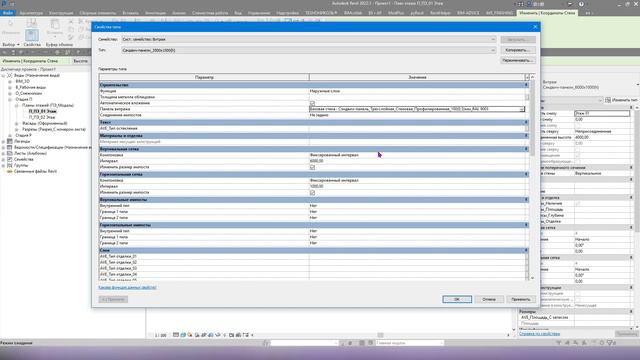Collapse the Горизонтальная сетка group
The width and height of the screenshot is (640, 360).
526,174
